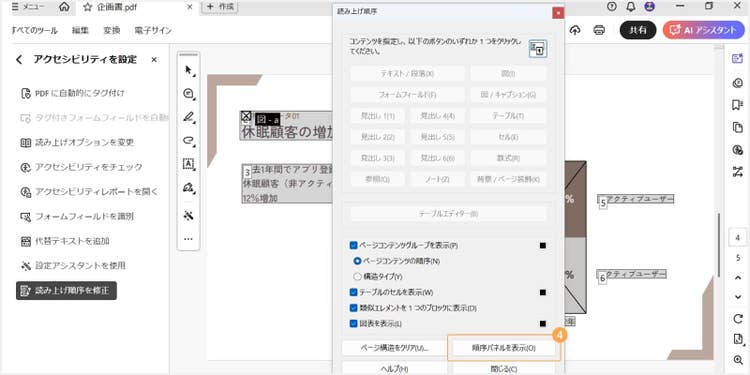Select the magic wand tool
750x375 pixels.
188,216
